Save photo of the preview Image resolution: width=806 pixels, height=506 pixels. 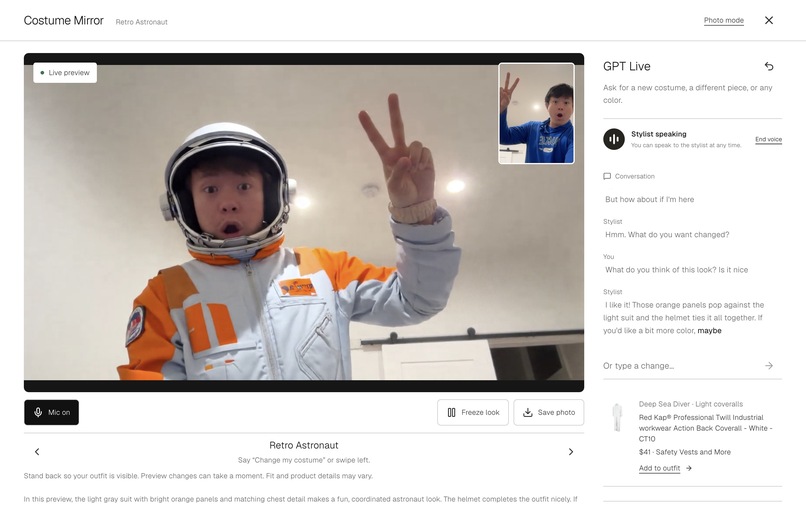pos(548,412)
